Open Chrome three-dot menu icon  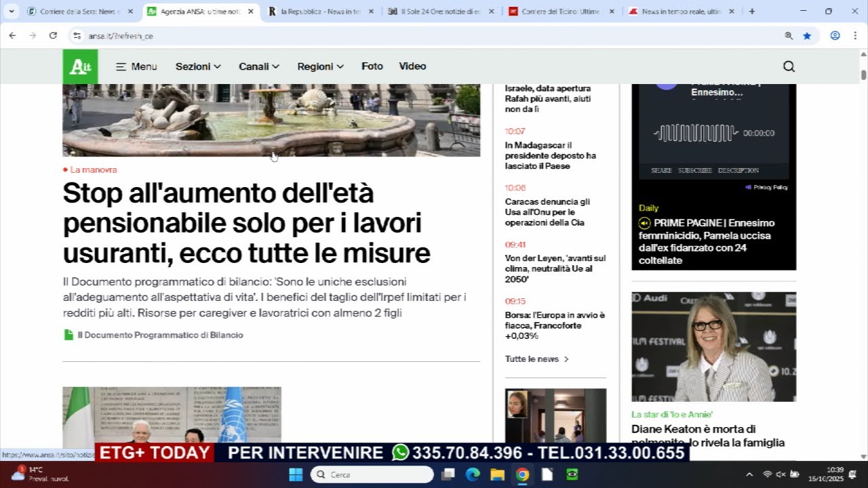(x=854, y=36)
